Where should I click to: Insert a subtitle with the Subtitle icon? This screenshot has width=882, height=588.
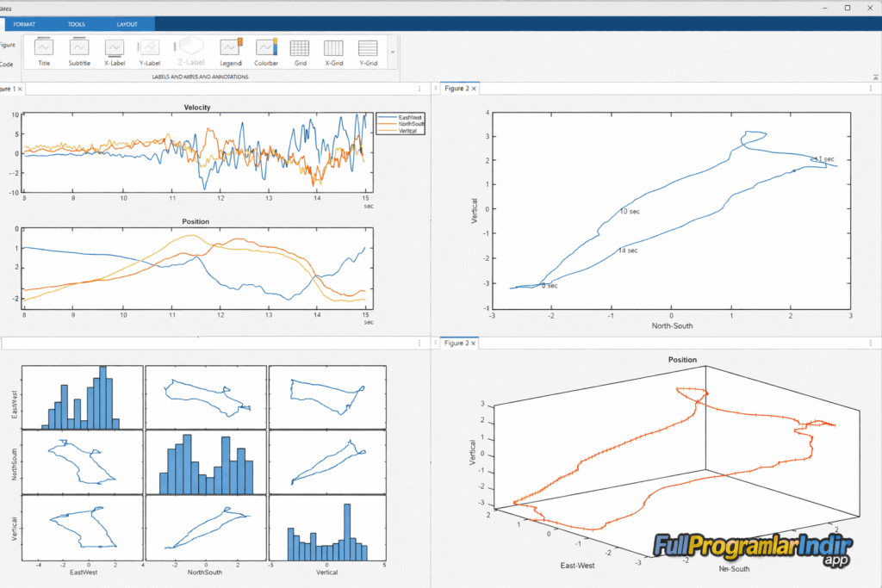coord(79,51)
